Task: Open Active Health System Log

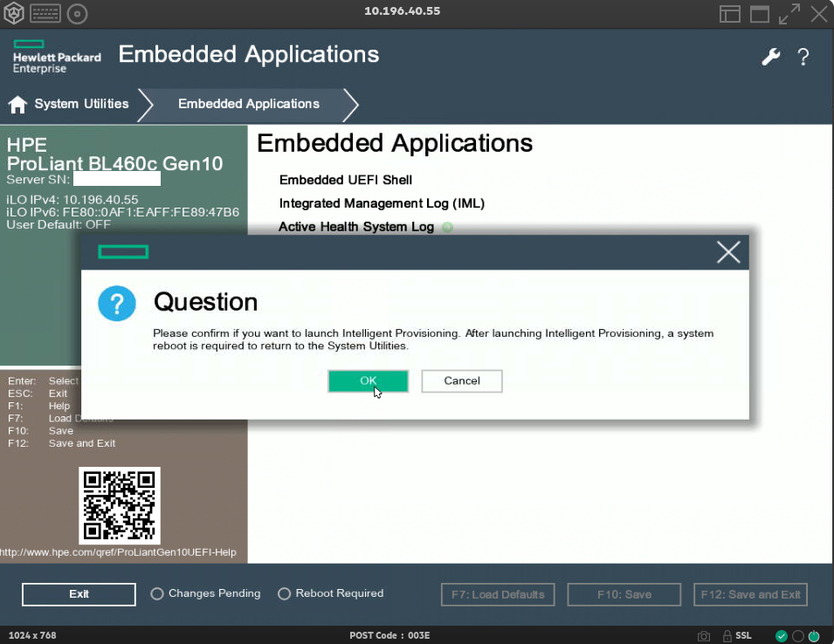Action: coord(356,227)
